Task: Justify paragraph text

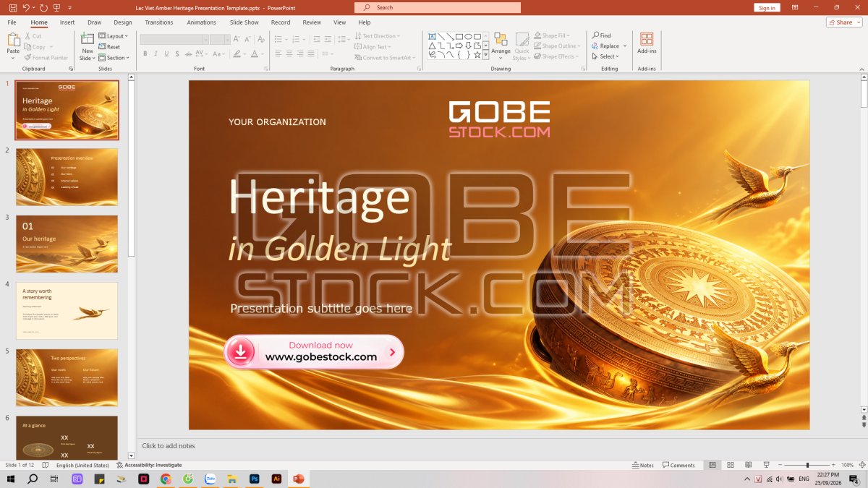Action: coord(311,53)
